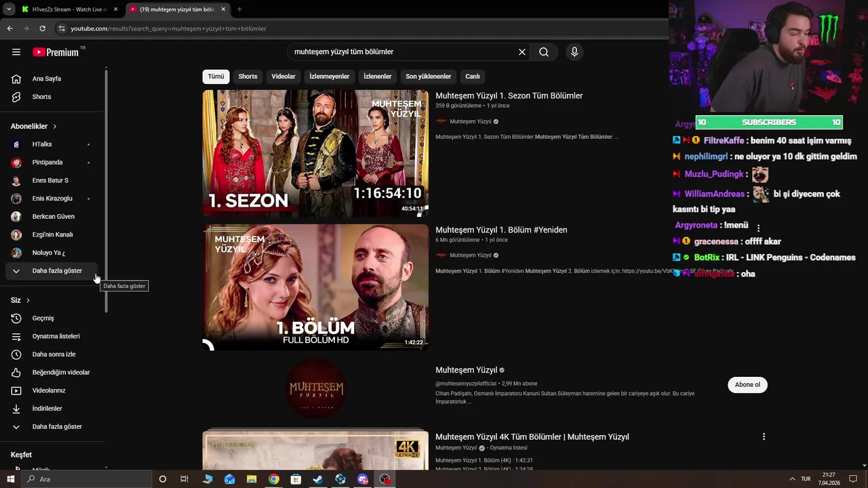Open the Siz section chevron
The height and width of the screenshot is (488, 868).
coord(28,300)
